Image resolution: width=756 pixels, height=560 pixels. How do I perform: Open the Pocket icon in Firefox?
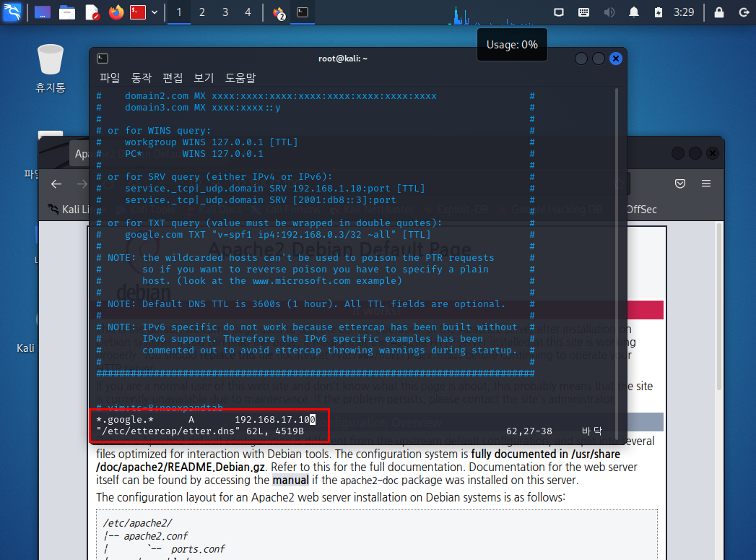click(680, 184)
